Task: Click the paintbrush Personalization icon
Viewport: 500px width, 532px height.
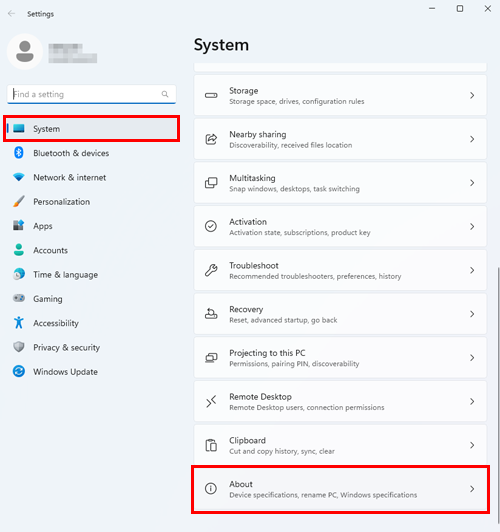Action: tap(19, 201)
